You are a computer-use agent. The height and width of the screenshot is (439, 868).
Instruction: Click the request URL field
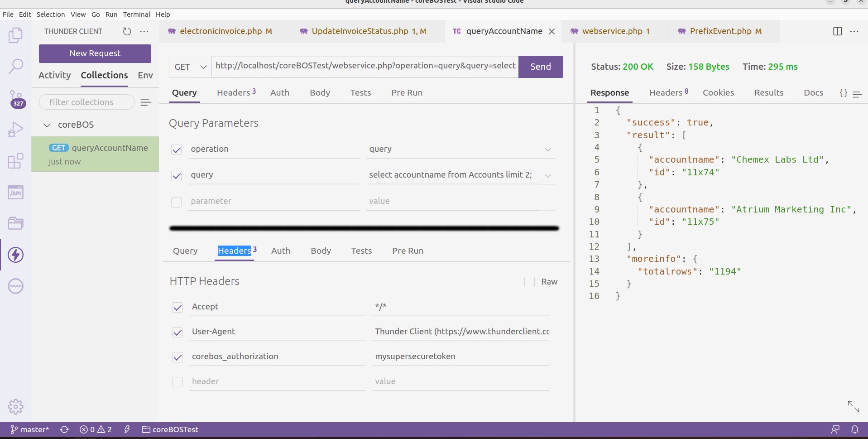(365, 66)
